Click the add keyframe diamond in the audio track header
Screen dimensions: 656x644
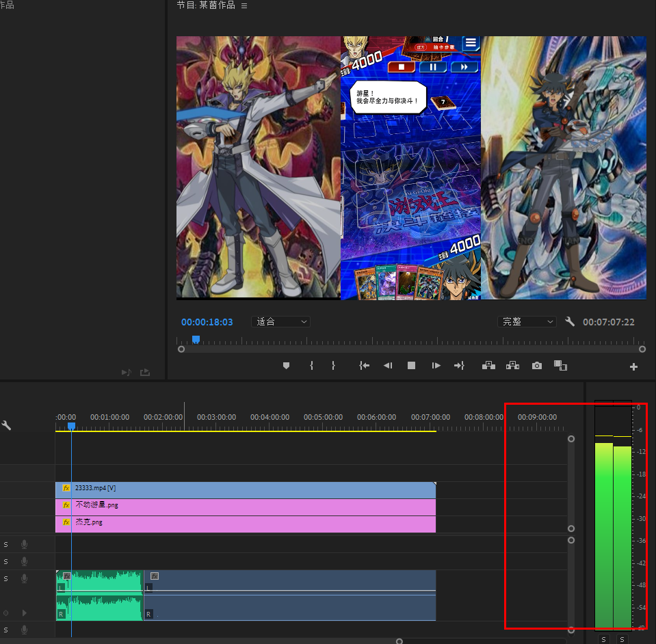(x=6, y=613)
